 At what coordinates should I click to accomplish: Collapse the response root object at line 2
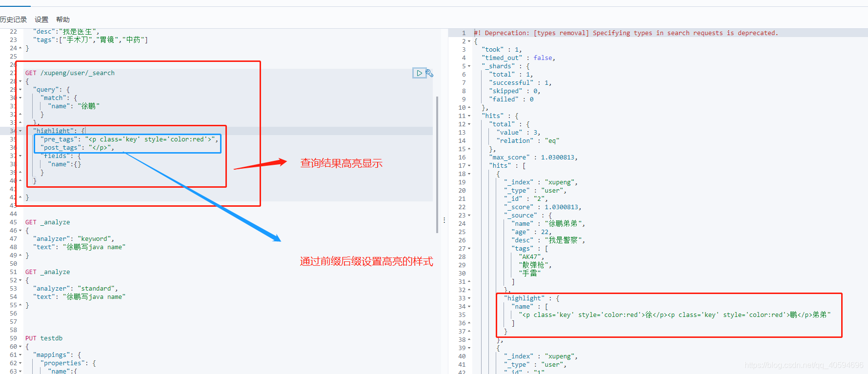click(x=469, y=41)
